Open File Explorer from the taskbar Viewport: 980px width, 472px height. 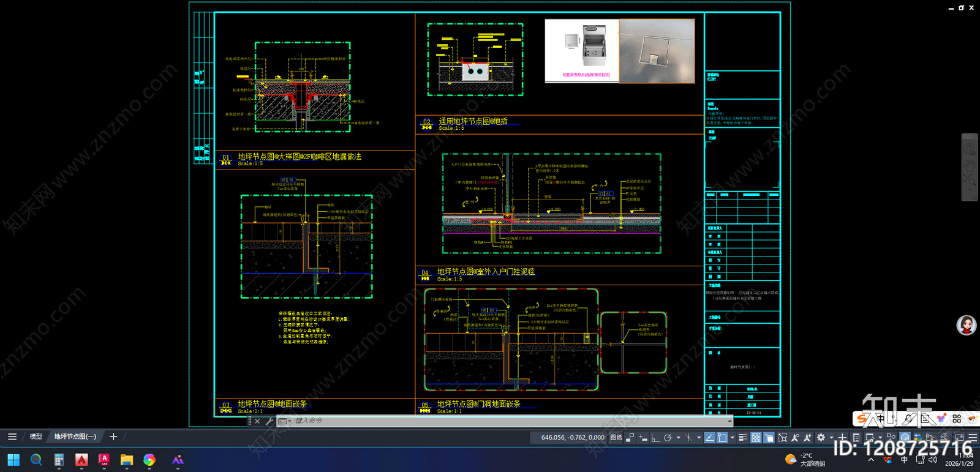tap(127, 460)
